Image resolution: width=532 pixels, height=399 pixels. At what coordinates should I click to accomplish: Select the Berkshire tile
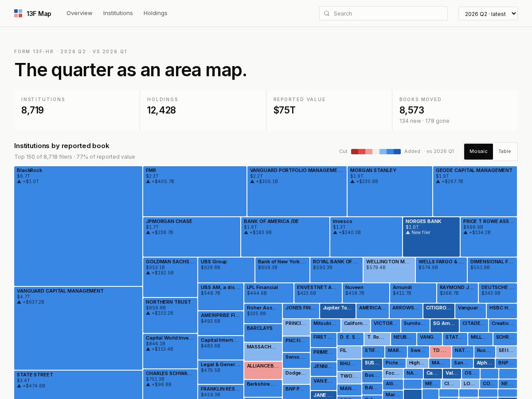point(263,388)
